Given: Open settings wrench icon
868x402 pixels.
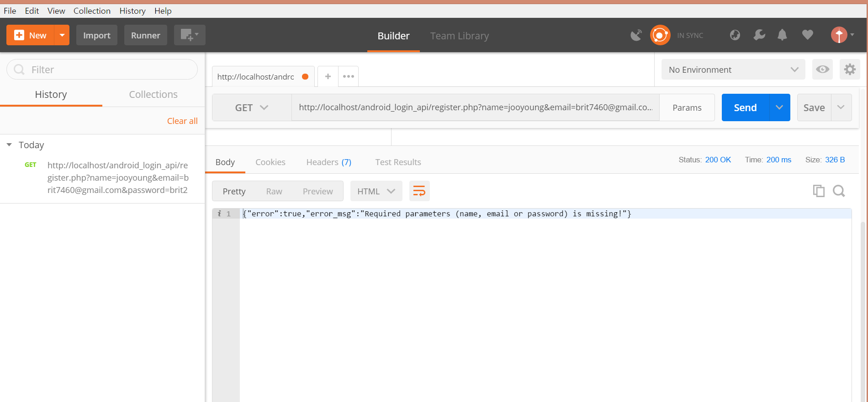Looking at the screenshot, I should point(759,35).
